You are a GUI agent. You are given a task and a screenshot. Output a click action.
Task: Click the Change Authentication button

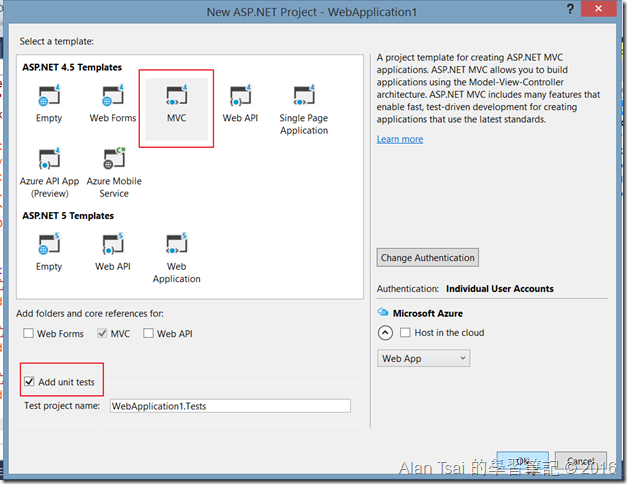coord(427,258)
